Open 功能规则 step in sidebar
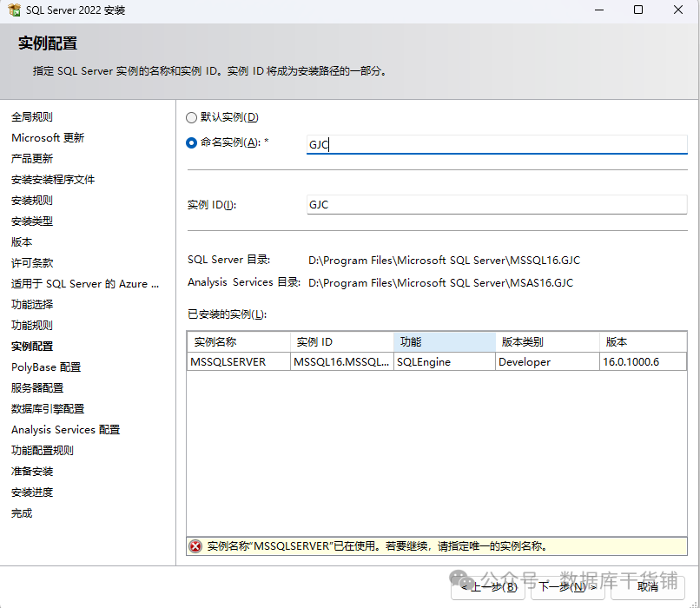Viewport: 700px width, 608px height. pyautogui.click(x=32, y=326)
